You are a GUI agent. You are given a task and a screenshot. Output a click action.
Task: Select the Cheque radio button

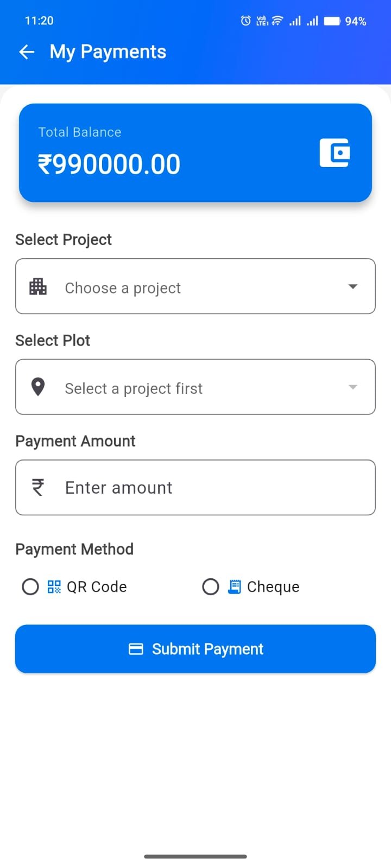[x=211, y=586]
